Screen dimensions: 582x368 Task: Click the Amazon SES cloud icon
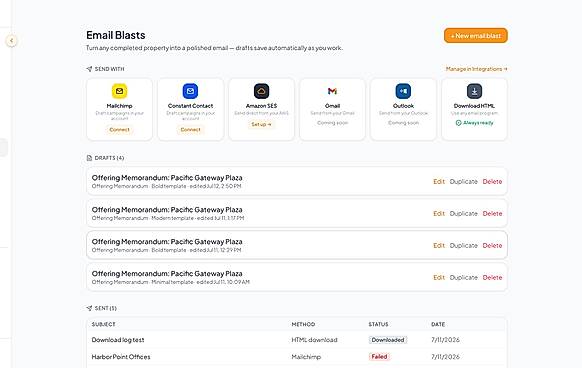[x=261, y=91]
